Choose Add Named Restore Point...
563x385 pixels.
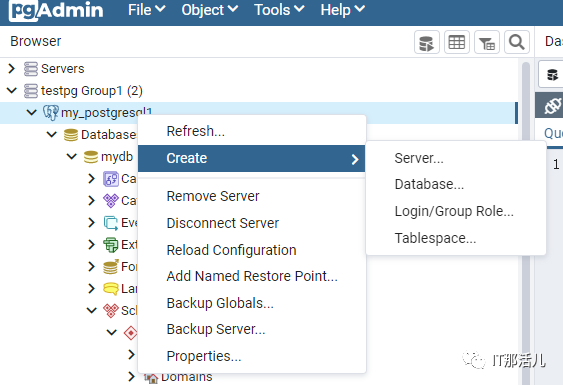click(x=252, y=276)
